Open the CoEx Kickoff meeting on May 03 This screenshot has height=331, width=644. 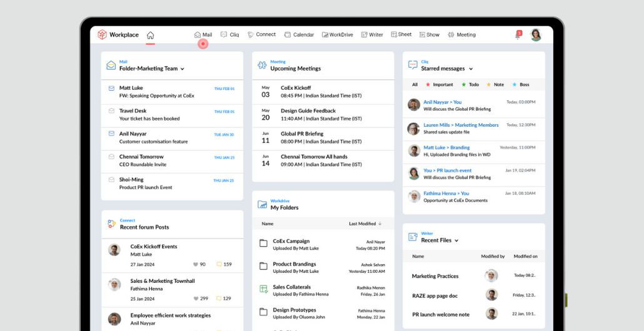point(323,91)
